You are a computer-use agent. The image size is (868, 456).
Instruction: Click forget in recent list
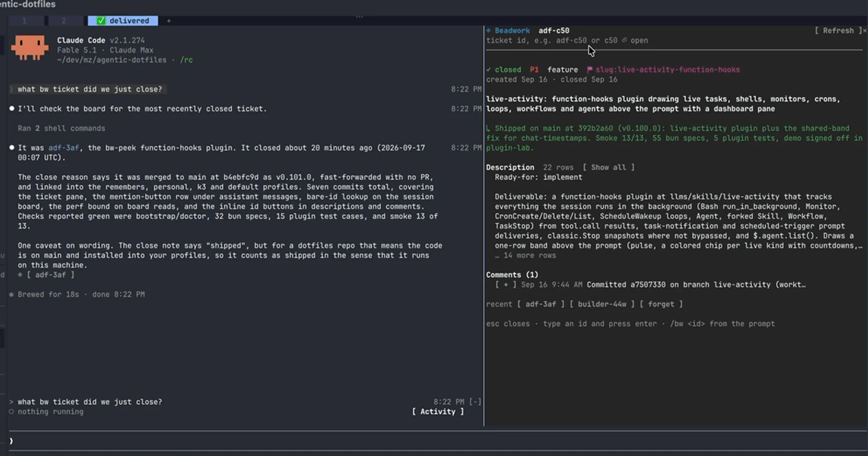(661, 304)
